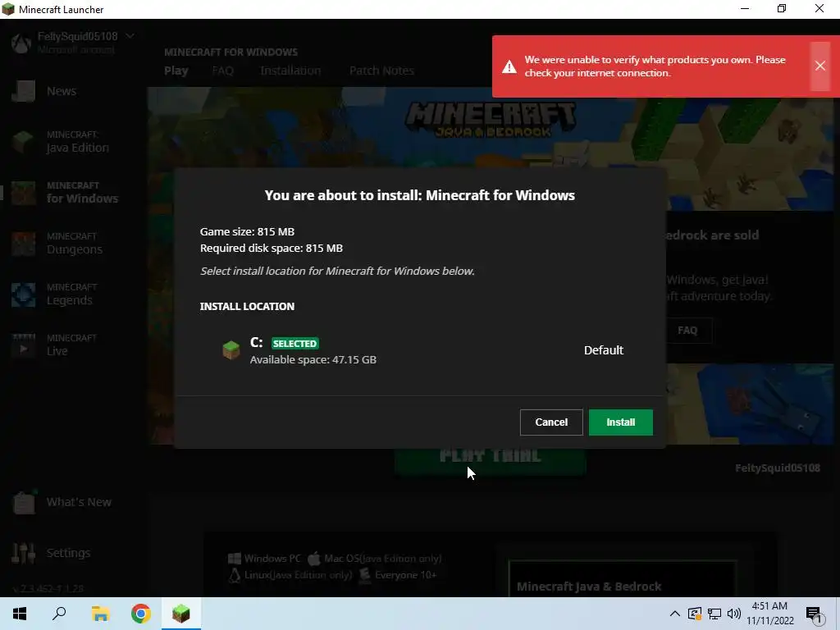The image size is (840, 630).
Task: Select Minecraft for Windows icon in sidebar
Action: tap(24, 193)
